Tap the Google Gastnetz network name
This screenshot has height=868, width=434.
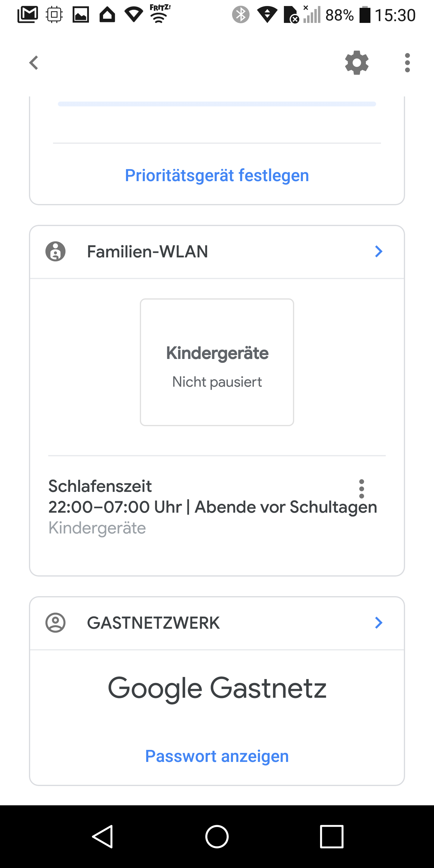(217, 688)
